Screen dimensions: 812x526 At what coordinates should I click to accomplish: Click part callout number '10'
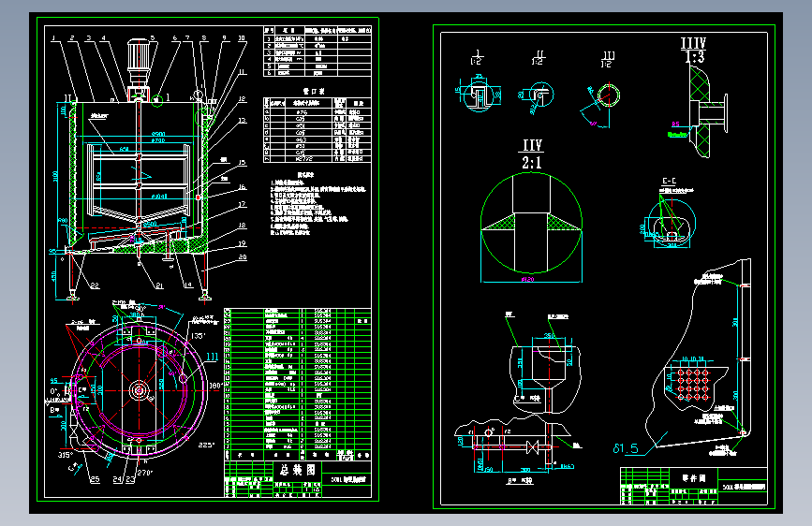(242, 37)
